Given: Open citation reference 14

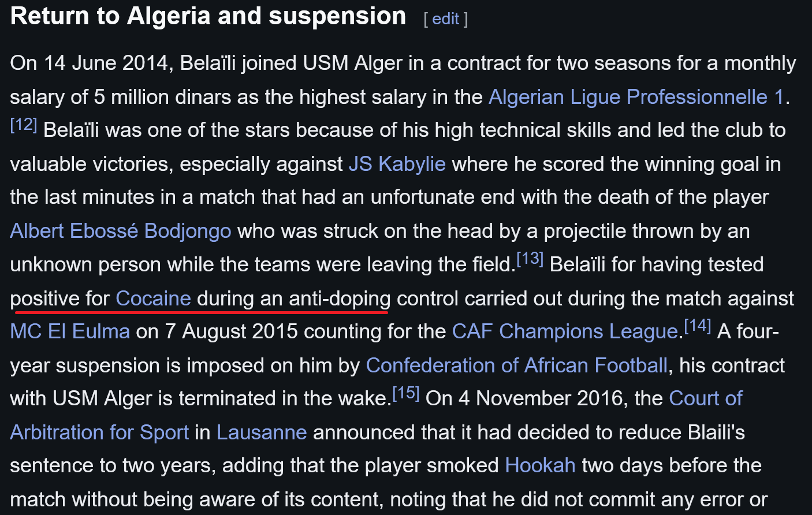Looking at the screenshot, I should pyautogui.click(x=698, y=326).
